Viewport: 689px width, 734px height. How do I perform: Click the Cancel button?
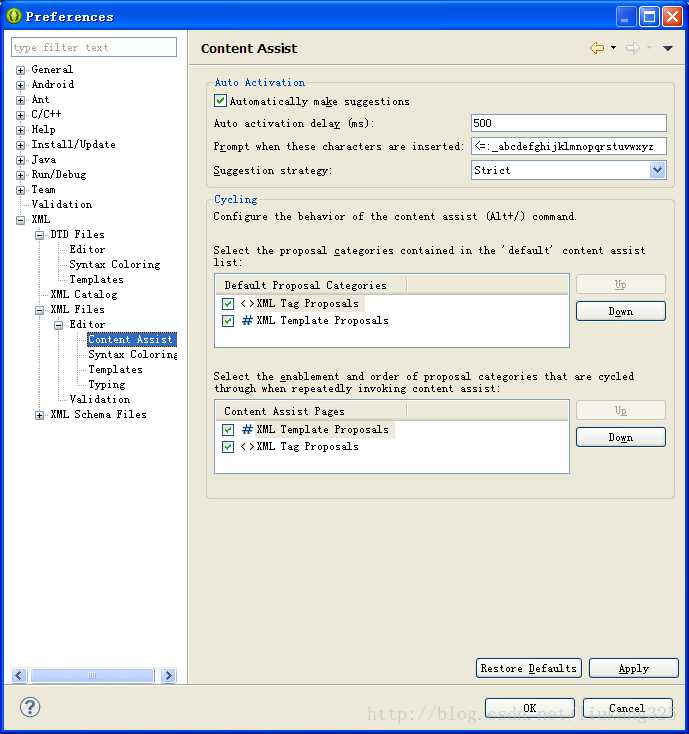(x=628, y=708)
